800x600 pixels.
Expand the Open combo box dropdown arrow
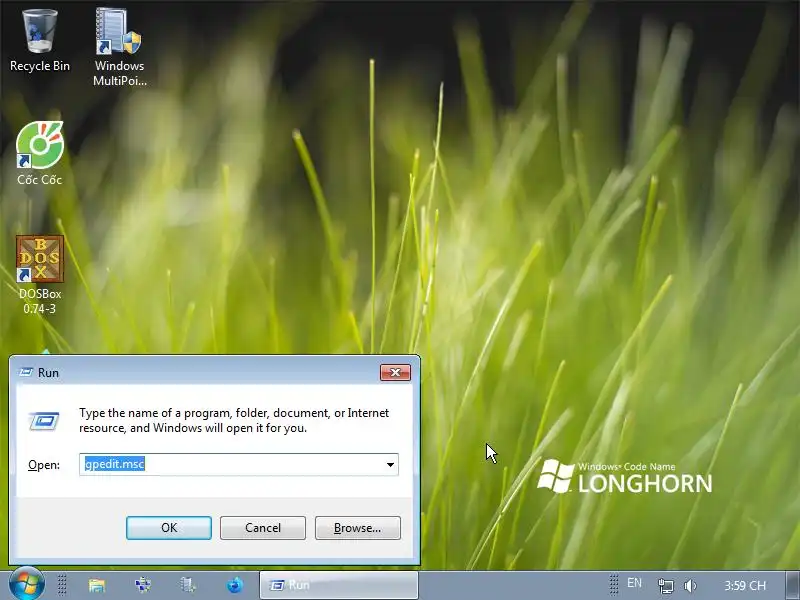(x=390, y=465)
